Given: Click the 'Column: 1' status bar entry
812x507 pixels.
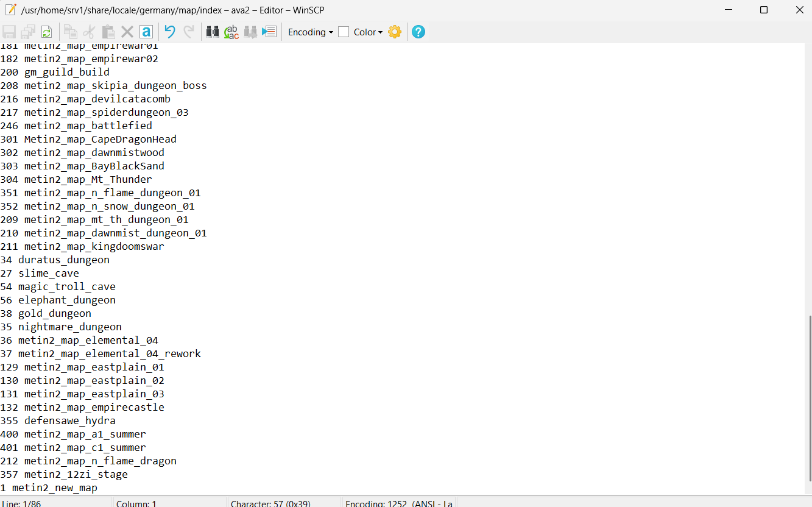Looking at the screenshot, I should (171, 502).
